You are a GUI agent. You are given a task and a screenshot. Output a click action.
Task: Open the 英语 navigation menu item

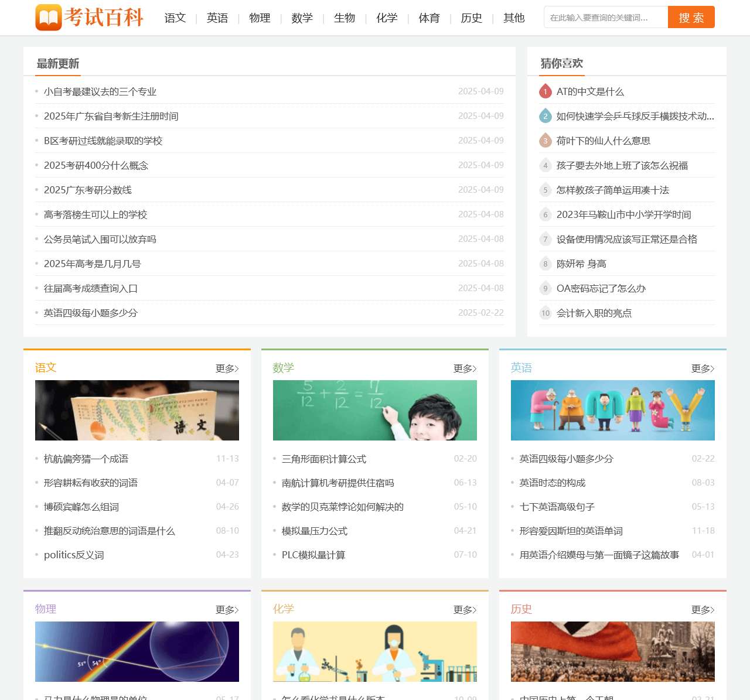[x=217, y=18]
